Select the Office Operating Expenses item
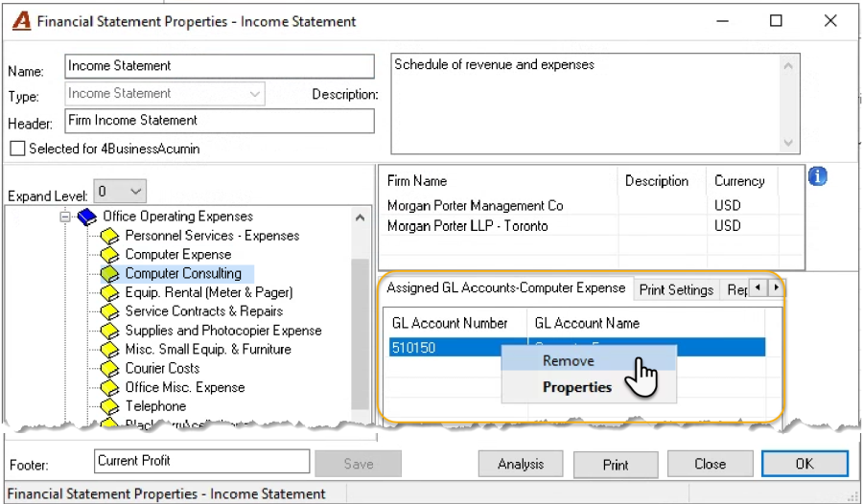 click(177, 217)
